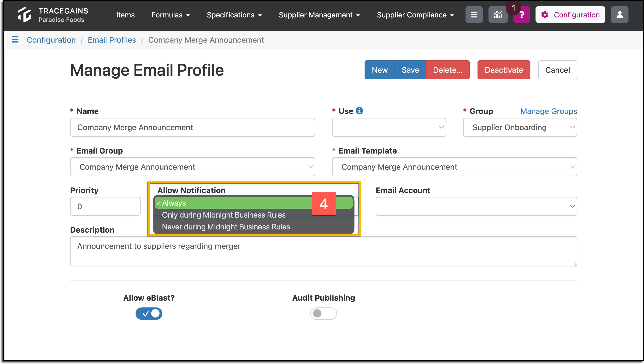Open the hamburger list menu in navbar
The height and width of the screenshot is (364, 644).
coord(474,15)
